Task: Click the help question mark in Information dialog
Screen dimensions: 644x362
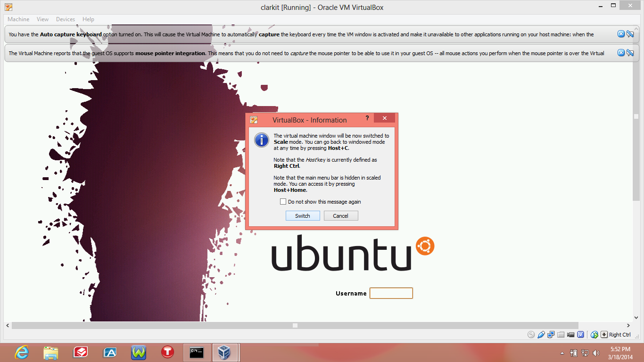Action: pyautogui.click(x=367, y=118)
